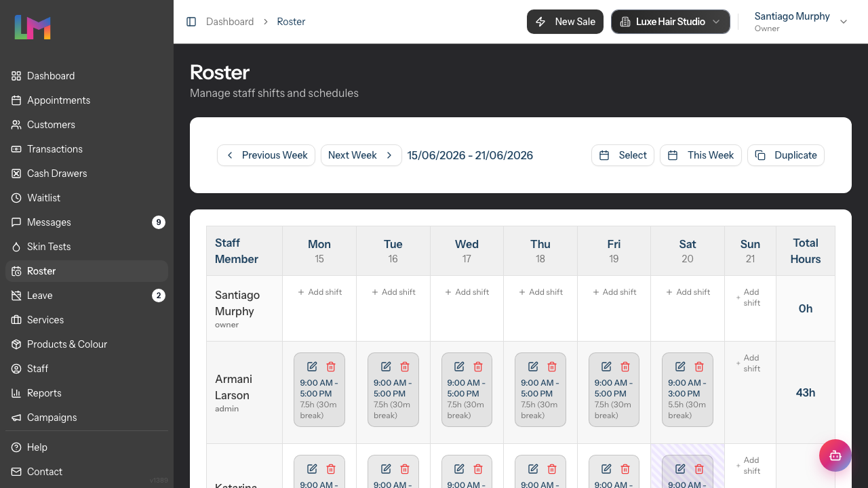Image resolution: width=868 pixels, height=488 pixels.
Task: Open Products & Colour page
Action: (87, 344)
